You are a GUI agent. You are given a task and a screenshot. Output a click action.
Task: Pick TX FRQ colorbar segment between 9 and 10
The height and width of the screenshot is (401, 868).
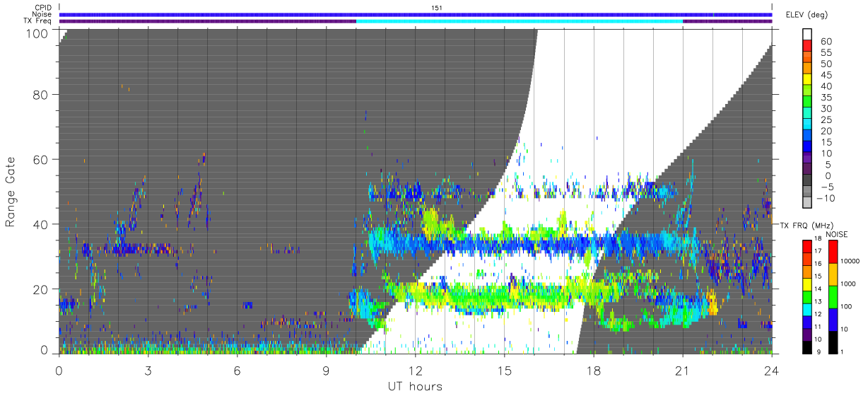808,347
